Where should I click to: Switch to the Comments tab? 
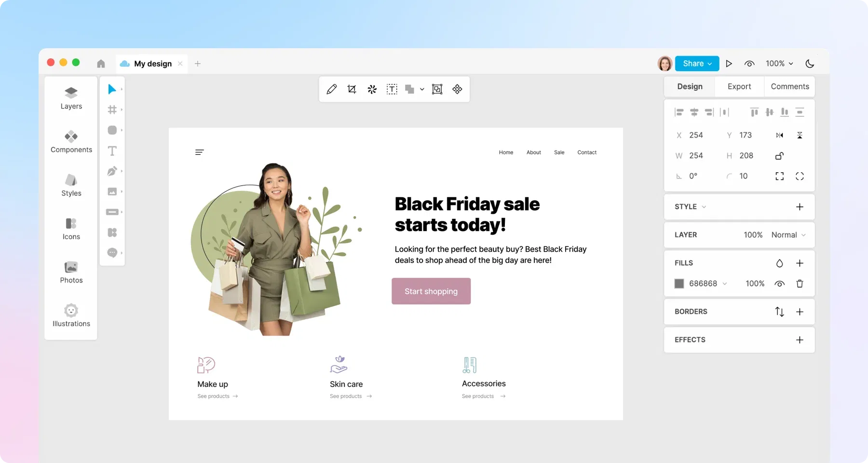click(790, 87)
